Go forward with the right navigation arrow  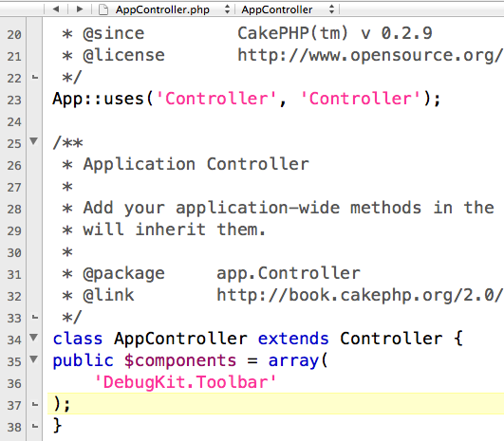click(80, 9)
